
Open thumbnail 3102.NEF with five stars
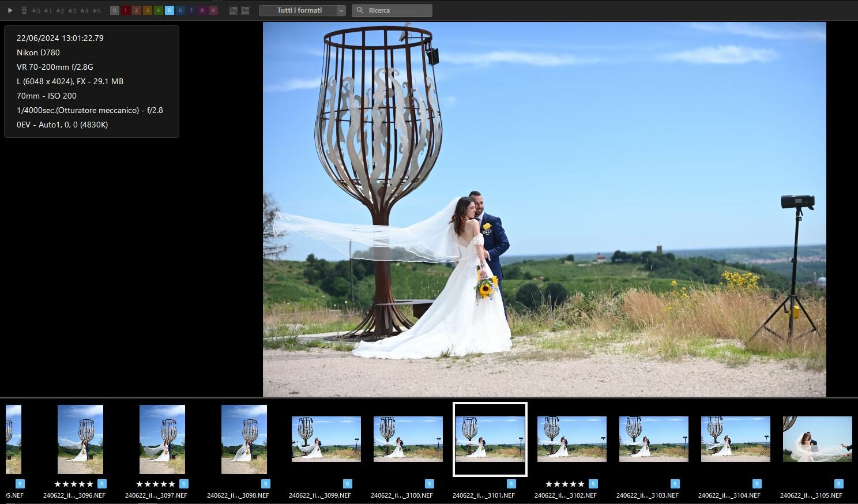coord(572,439)
